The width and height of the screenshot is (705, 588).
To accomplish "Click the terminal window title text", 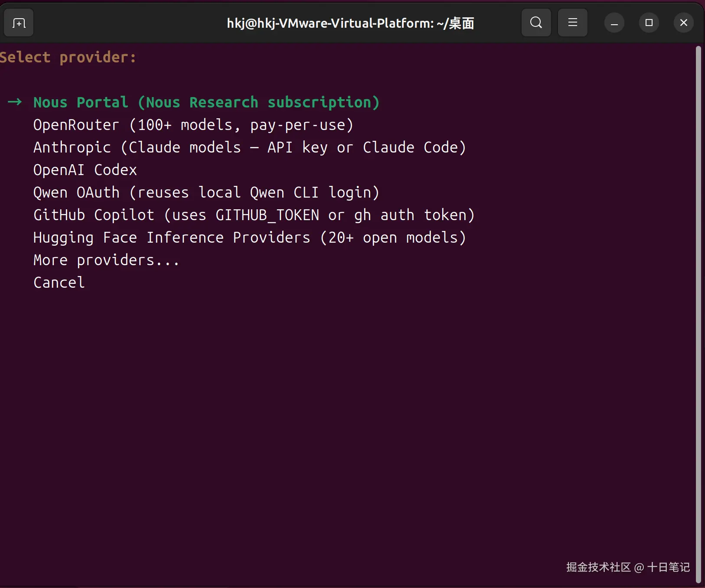I will [x=350, y=23].
